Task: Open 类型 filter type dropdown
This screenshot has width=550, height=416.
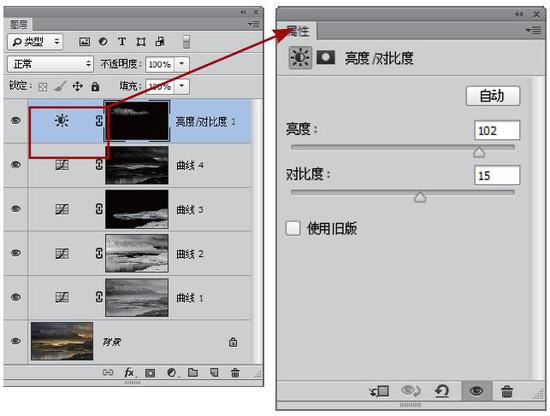Action: coord(35,42)
